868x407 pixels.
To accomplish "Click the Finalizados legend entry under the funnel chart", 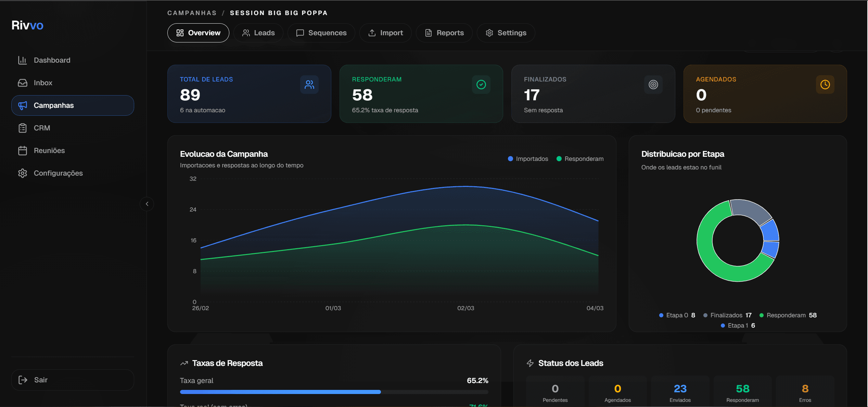I will tap(727, 315).
